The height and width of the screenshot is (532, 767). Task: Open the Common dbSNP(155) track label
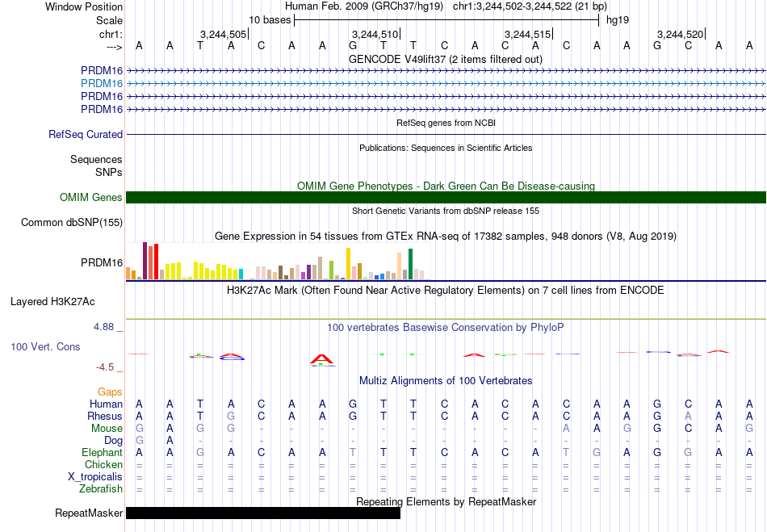[72, 223]
